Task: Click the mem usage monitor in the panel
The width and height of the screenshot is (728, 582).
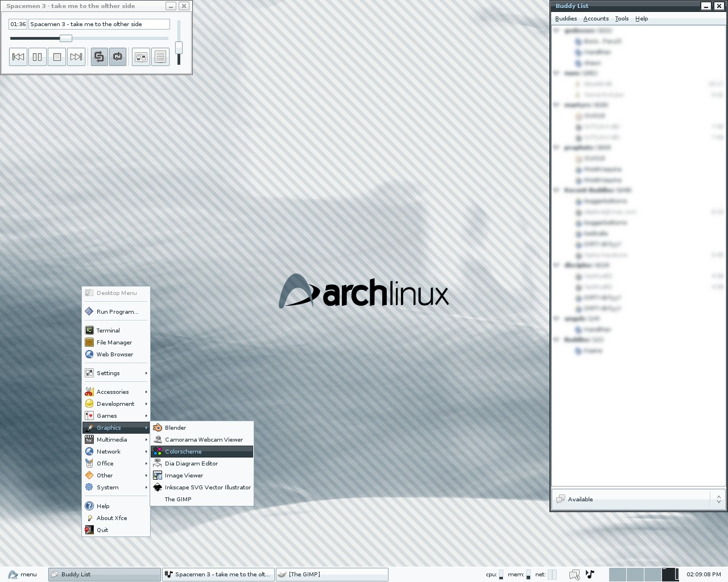Action: [528, 574]
